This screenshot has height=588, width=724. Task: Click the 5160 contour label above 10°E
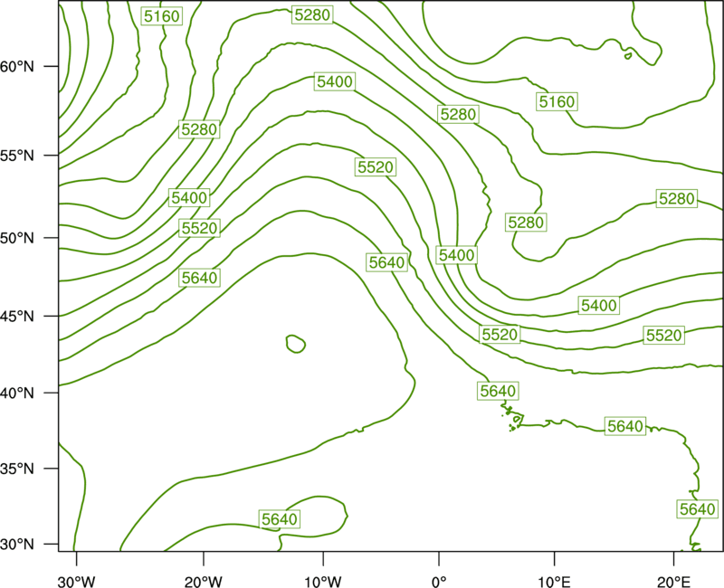[x=557, y=101]
